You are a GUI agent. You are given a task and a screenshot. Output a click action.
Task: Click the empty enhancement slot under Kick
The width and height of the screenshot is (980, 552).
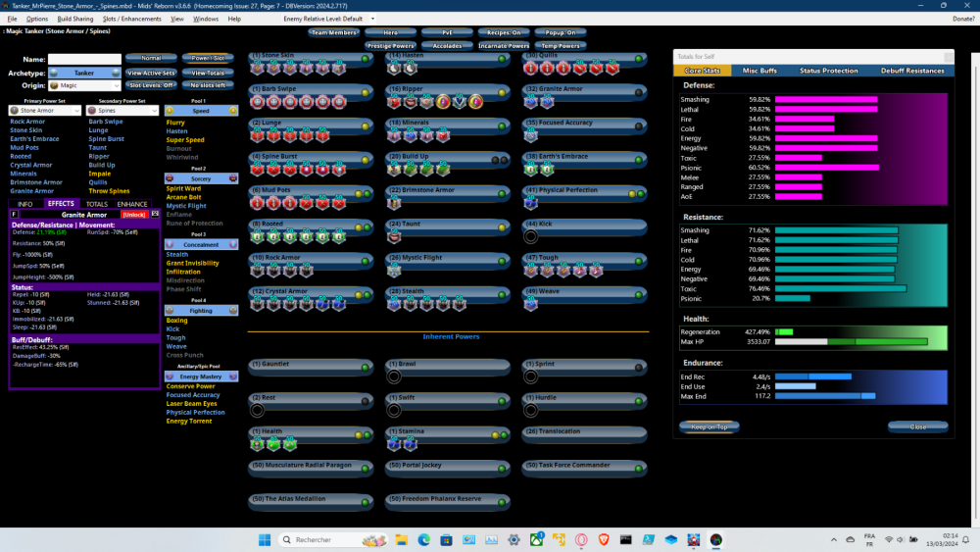pos(531,236)
